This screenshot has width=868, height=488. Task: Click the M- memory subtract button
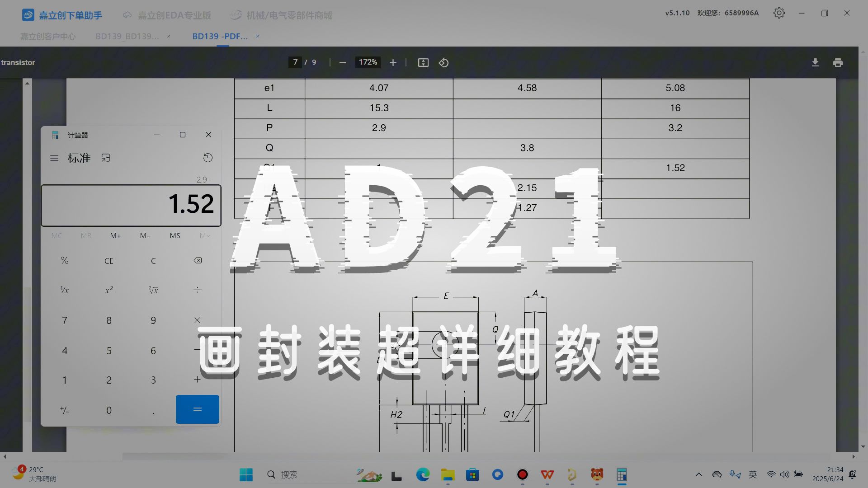[x=145, y=236]
